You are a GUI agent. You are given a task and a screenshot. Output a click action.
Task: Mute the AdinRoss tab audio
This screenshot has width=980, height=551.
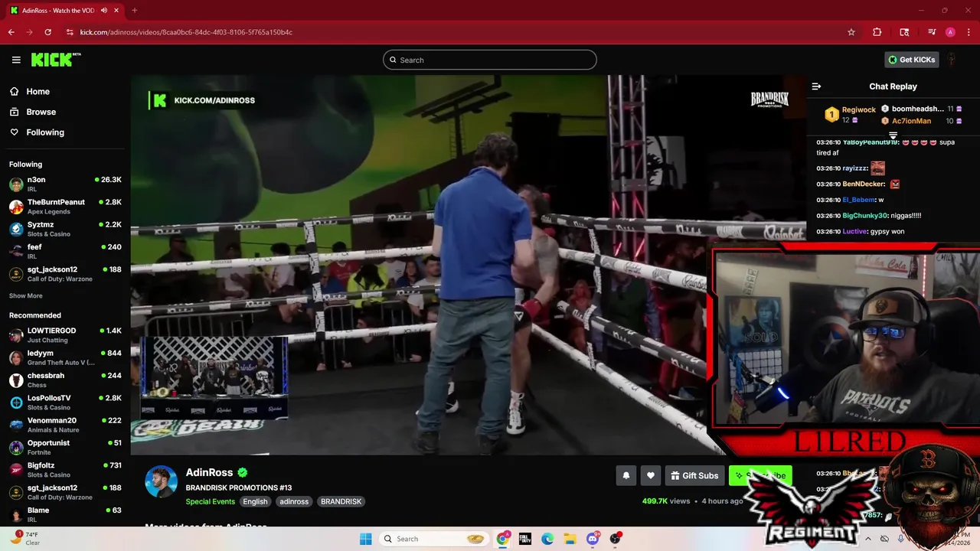click(103, 11)
